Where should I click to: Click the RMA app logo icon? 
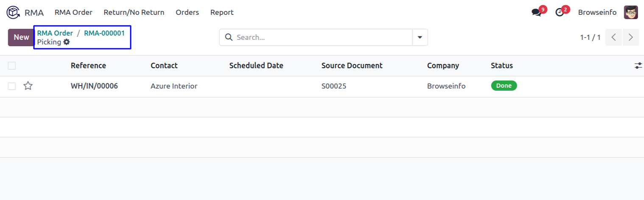point(13,12)
